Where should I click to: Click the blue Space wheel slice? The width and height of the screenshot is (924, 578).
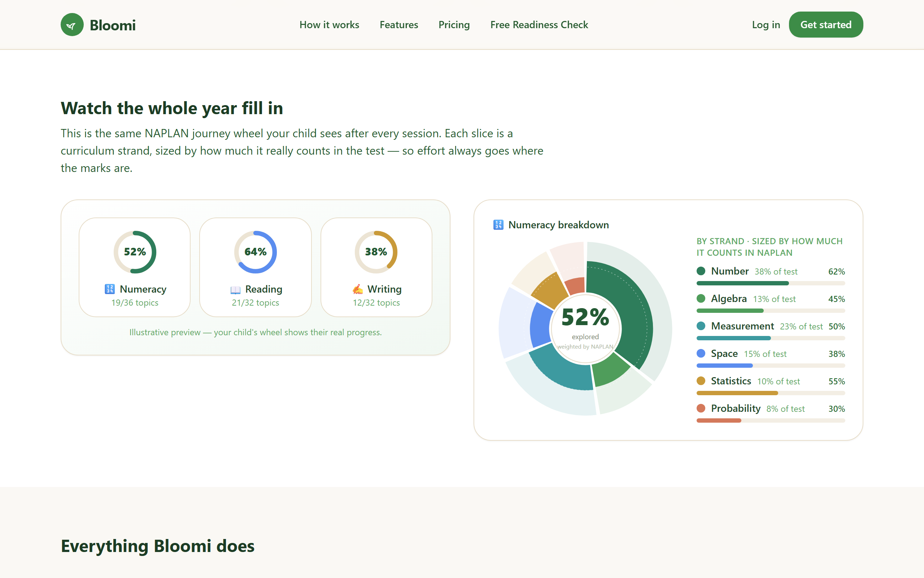tap(540, 325)
